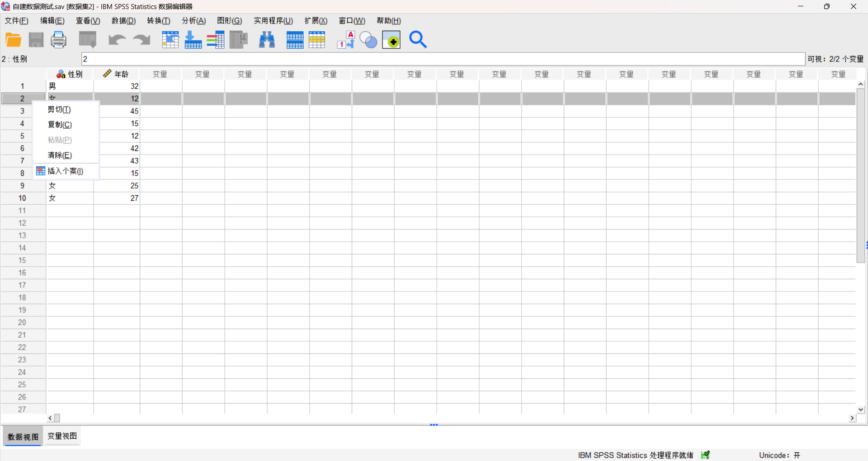Recall recently used dialogs icon
Viewport: 868px width, 461px height.
pyautogui.click(x=88, y=40)
